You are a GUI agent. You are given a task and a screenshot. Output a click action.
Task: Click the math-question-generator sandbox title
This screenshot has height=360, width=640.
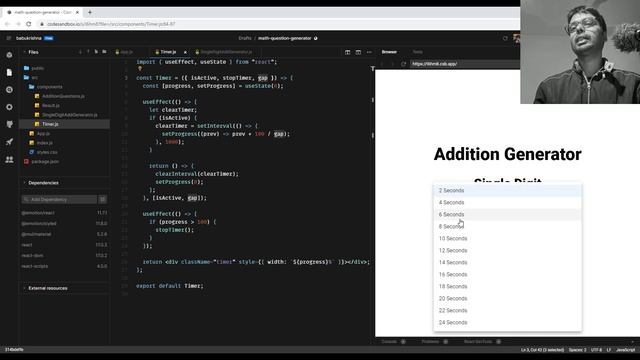point(284,38)
